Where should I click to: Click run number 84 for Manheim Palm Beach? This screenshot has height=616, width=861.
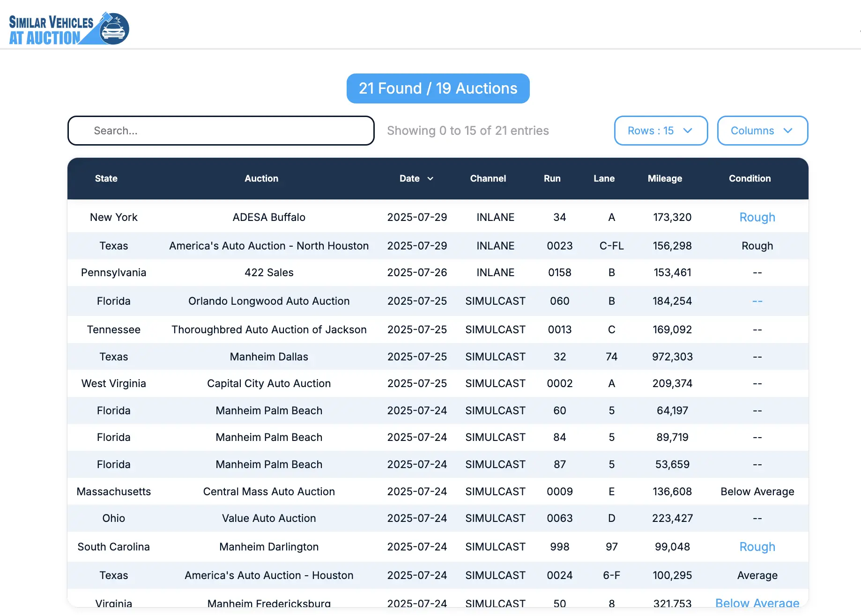click(x=560, y=437)
